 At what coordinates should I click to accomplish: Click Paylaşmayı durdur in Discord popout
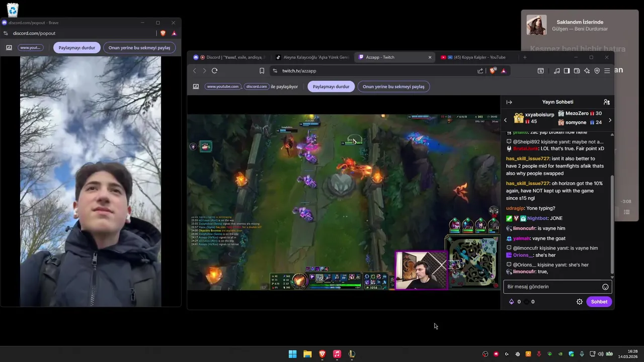pyautogui.click(x=77, y=48)
